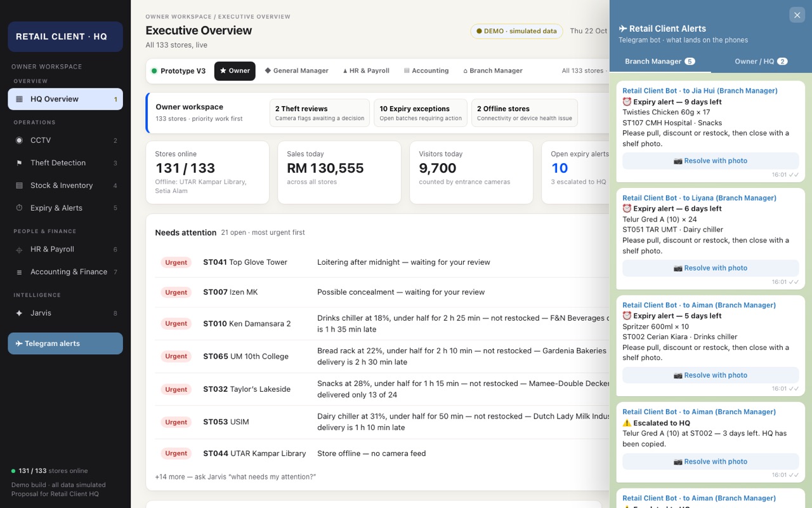This screenshot has height=508, width=812.
Task: Resolve the Escalated to HQ alert with photo
Action: pos(710,462)
